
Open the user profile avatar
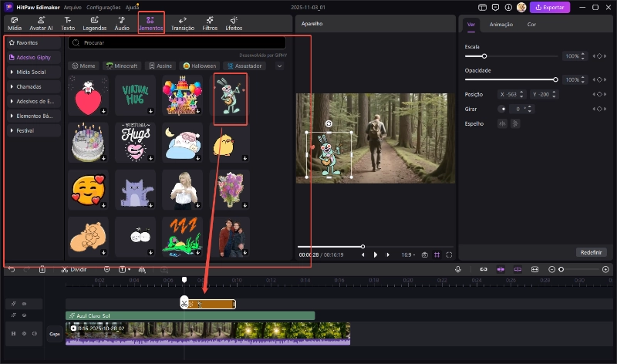tap(521, 7)
